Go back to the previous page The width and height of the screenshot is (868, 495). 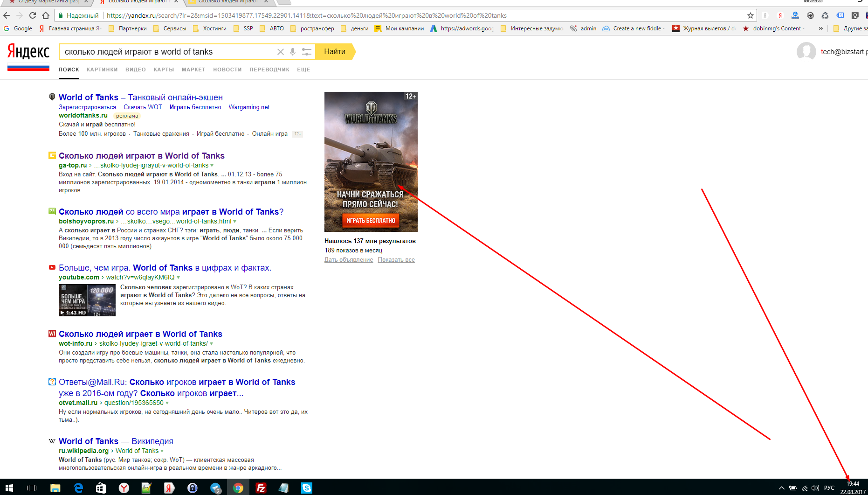click(7, 15)
